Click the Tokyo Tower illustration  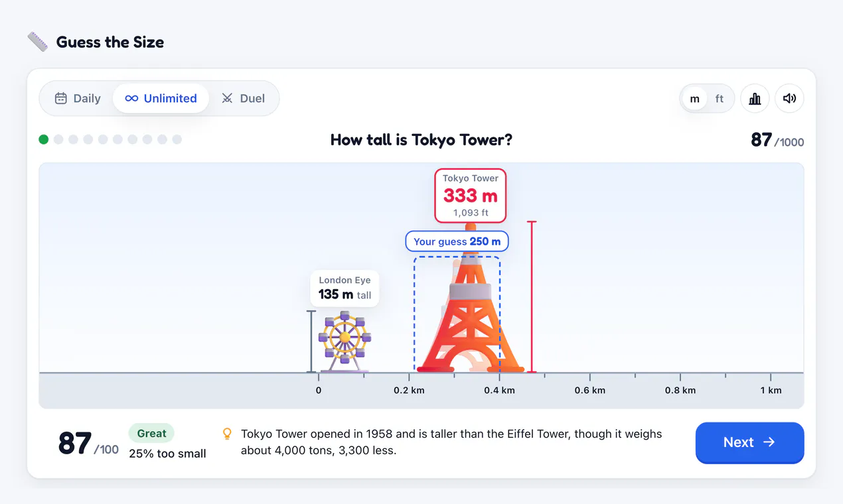click(470, 298)
